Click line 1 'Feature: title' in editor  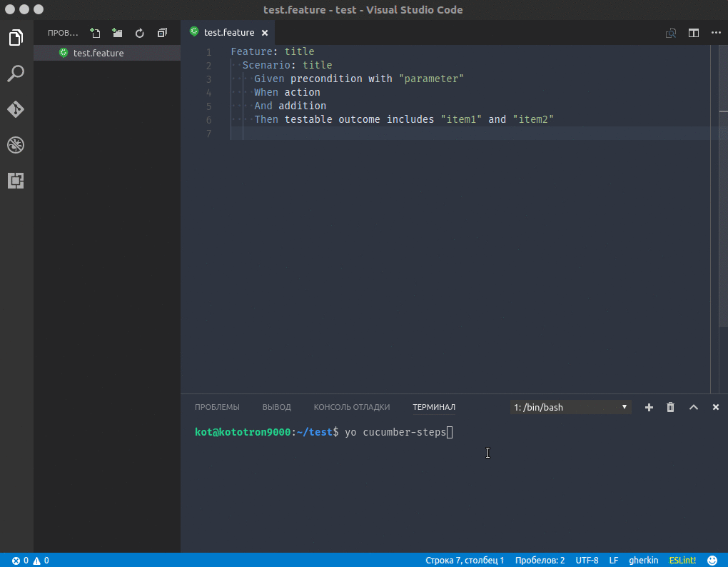pos(273,51)
